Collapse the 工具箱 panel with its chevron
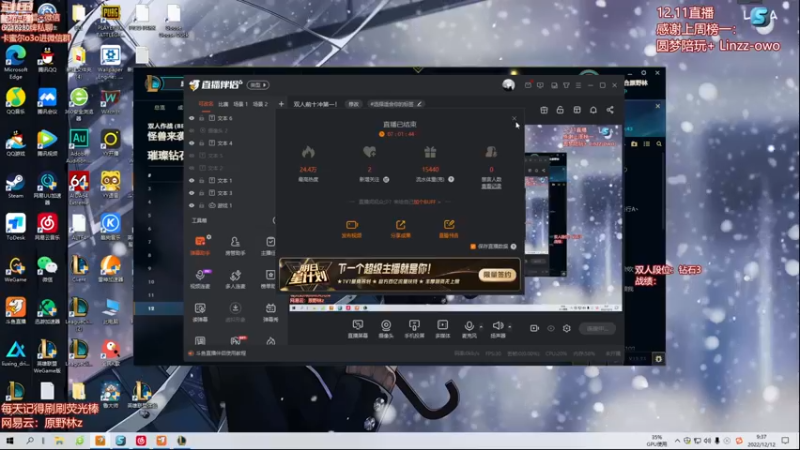Screen dimensions: 800x450 tap(274, 220)
